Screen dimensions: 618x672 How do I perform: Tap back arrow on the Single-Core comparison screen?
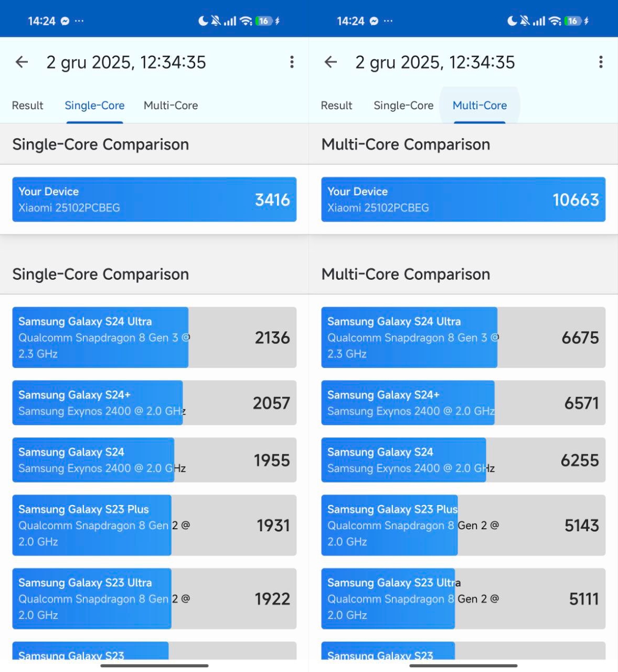(x=22, y=62)
